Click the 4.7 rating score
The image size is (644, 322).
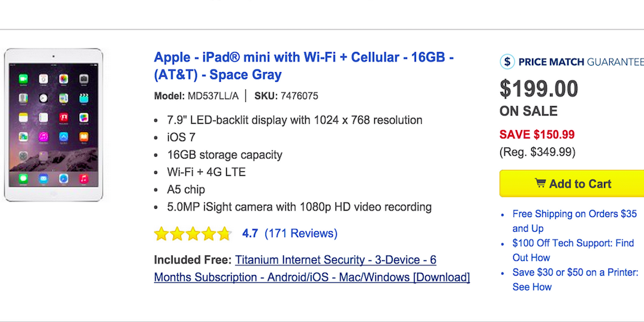pyautogui.click(x=251, y=233)
